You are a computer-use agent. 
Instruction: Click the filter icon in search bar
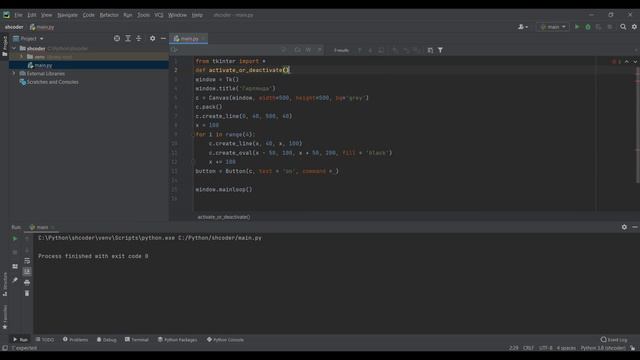coord(440,50)
